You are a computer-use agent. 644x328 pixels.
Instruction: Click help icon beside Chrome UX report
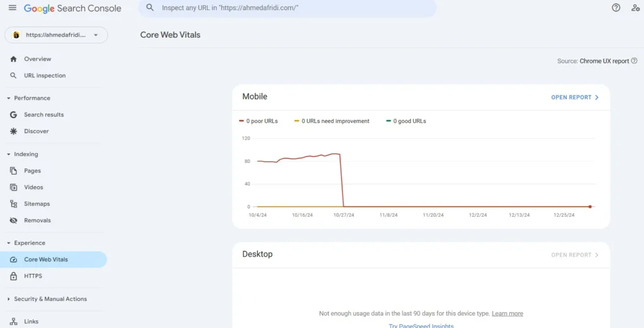click(x=634, y=61)
